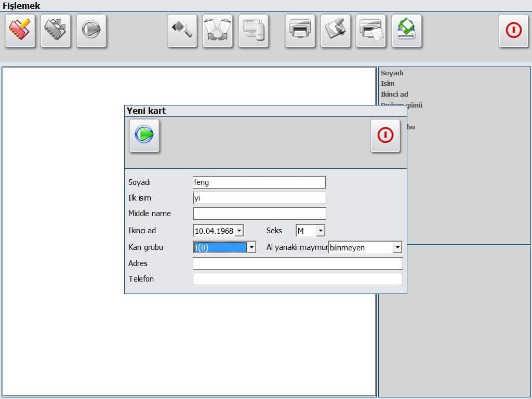Click the first printer icon
The width and height of the screenshot is (532, 399).
(x=300, y=31)
